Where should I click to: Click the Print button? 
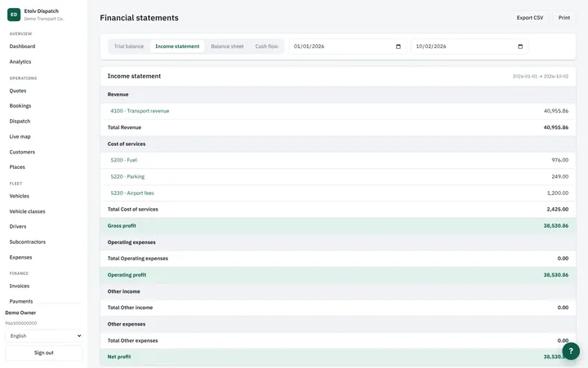pyautogui.click(x=564, y=18)
